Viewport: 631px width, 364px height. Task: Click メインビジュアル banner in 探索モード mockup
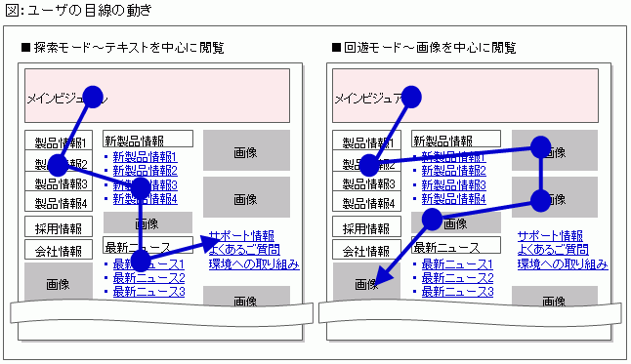[157, 96]
